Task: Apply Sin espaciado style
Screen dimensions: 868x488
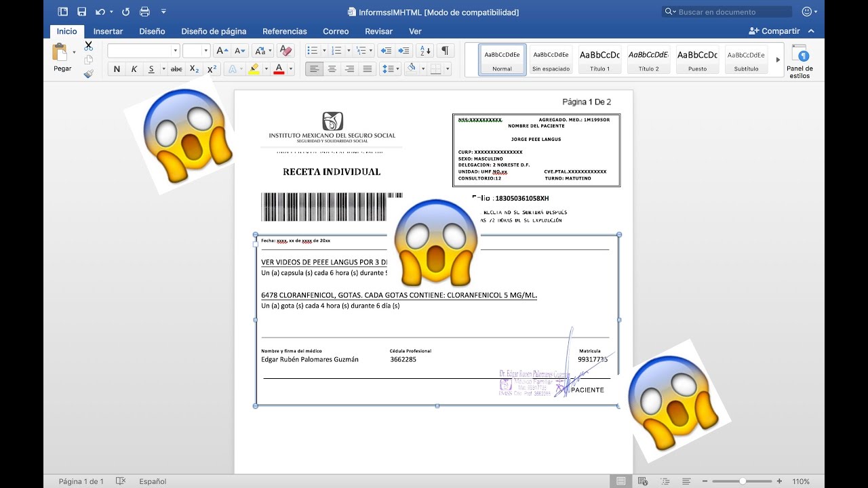Action: (551, 60)
